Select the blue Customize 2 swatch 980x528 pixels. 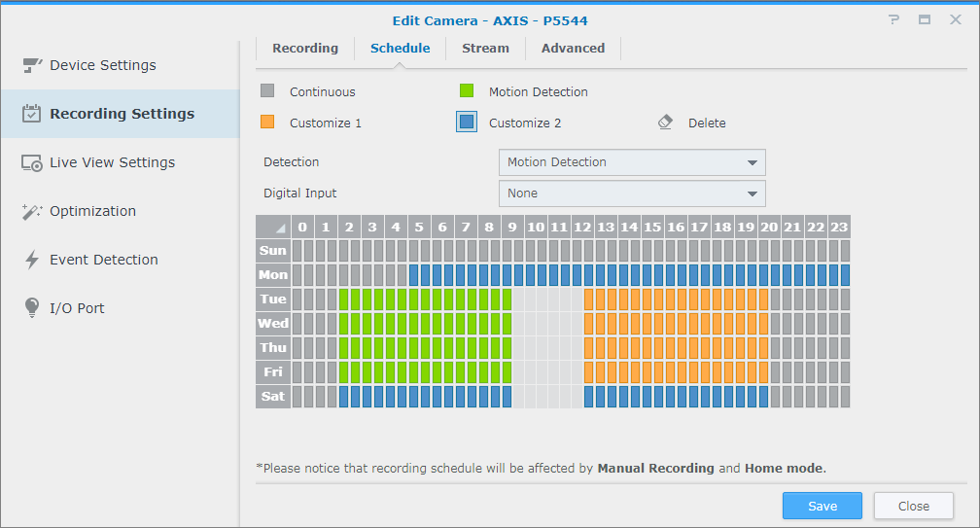pyautogui.click(x=467, y=123)
